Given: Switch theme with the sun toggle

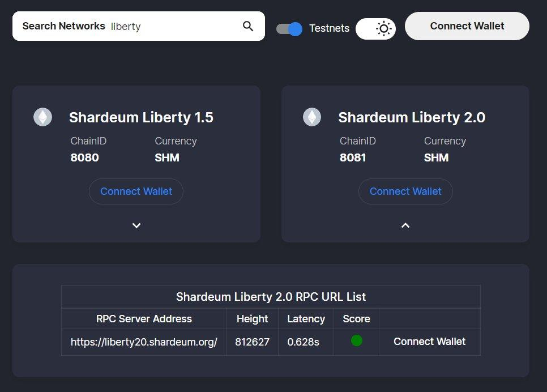Looking at the screenshot, I should click(x=376, y=29).
